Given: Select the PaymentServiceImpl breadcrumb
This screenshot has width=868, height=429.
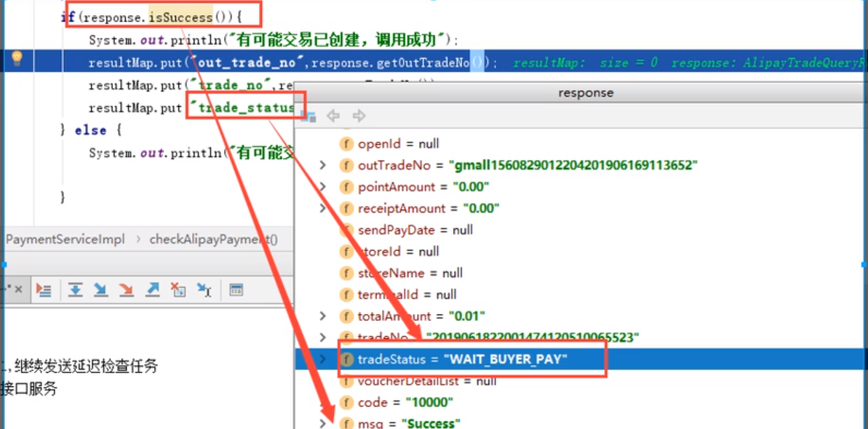Looking at the screenshot, I should (x=65, y=240).
